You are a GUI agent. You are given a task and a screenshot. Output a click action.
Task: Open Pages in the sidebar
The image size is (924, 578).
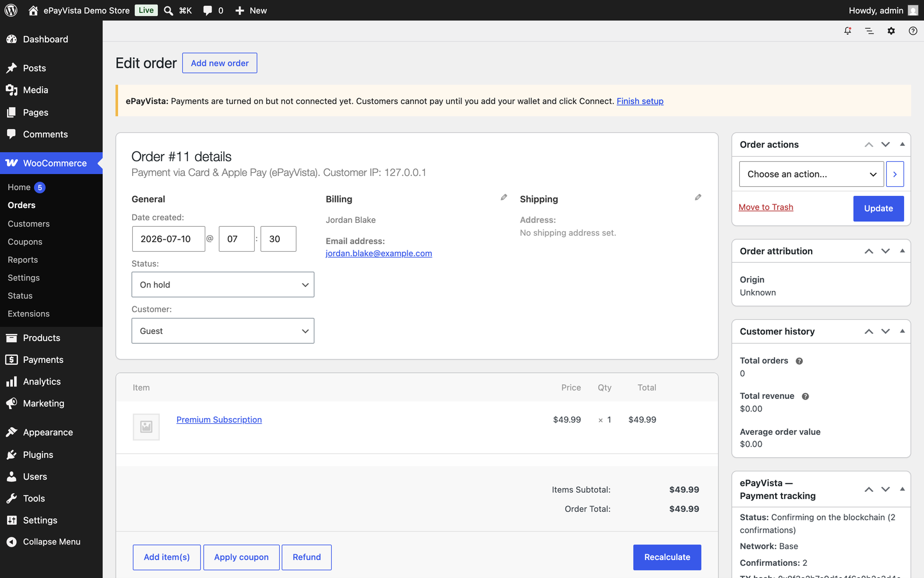coord(51,112)
